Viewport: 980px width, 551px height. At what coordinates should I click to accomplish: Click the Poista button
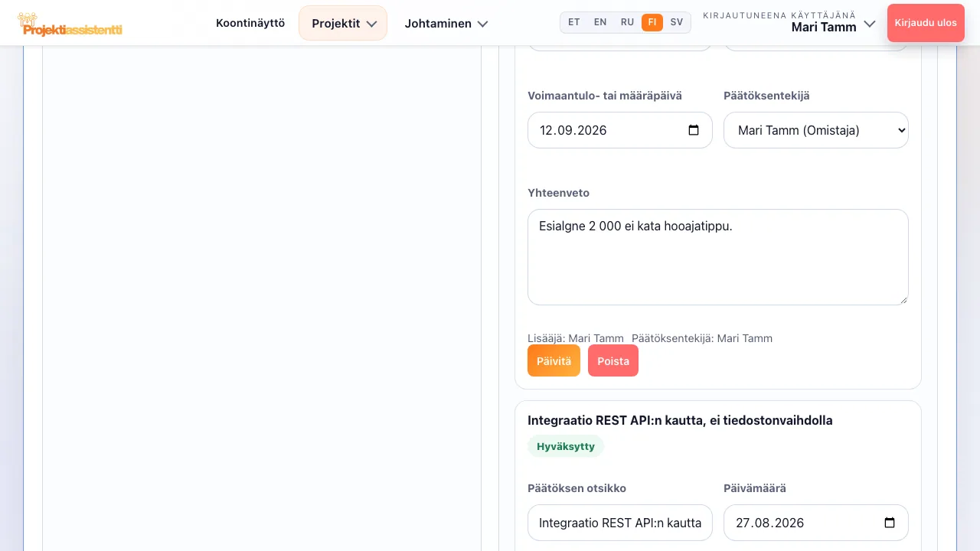[x=613, y=361]
